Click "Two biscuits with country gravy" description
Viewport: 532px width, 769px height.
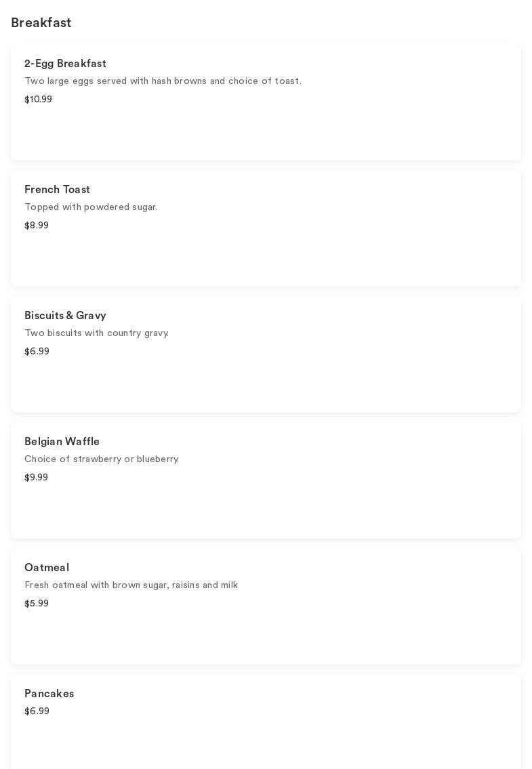(x=96, y=333)
